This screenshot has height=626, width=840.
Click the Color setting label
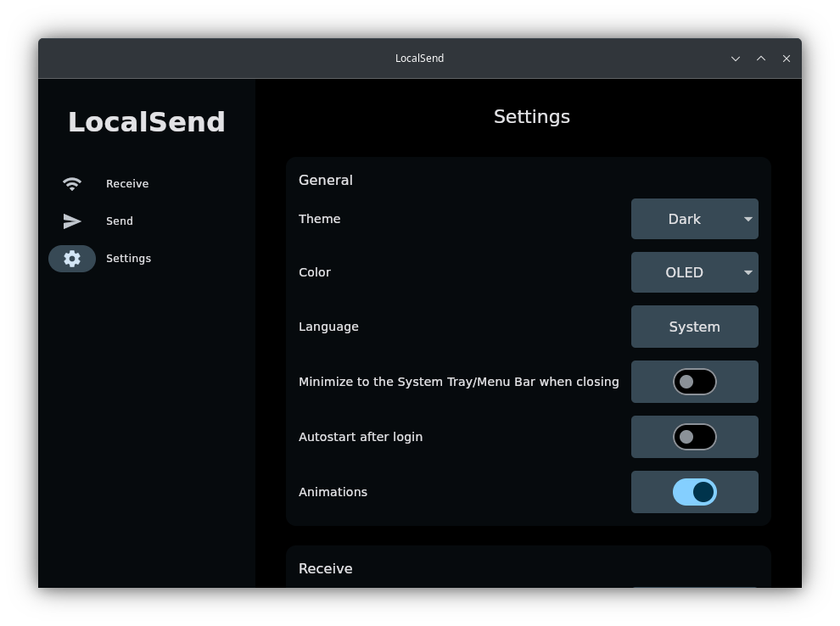(315, 272)
